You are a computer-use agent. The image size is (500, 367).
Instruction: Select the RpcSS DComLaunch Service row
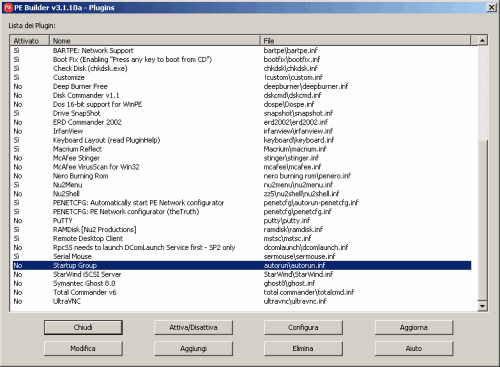242,248
